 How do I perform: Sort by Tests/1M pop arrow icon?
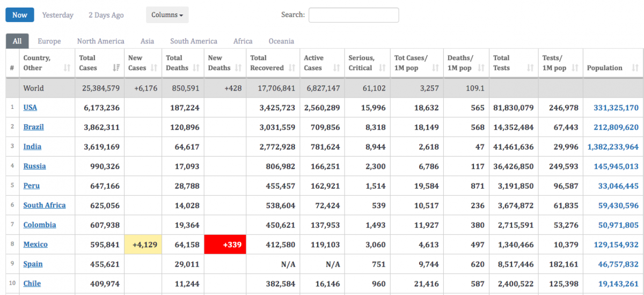pyautogui.click(x=575, y=68)
